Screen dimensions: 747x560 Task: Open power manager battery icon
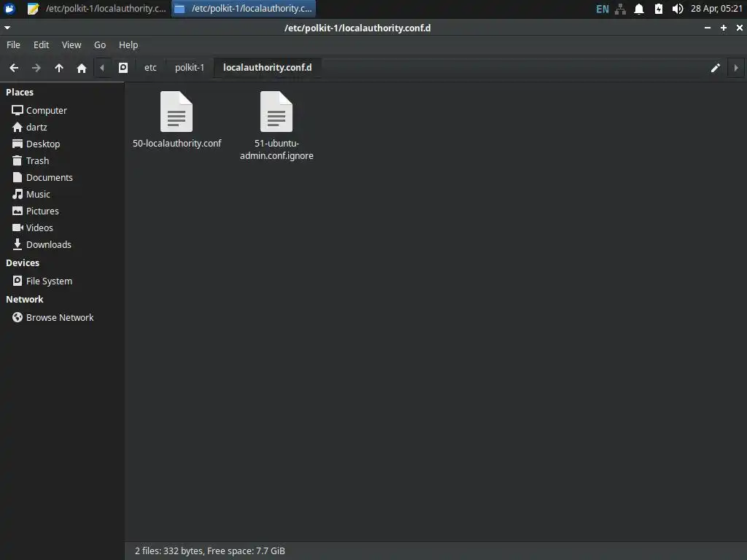click(659, 9)
